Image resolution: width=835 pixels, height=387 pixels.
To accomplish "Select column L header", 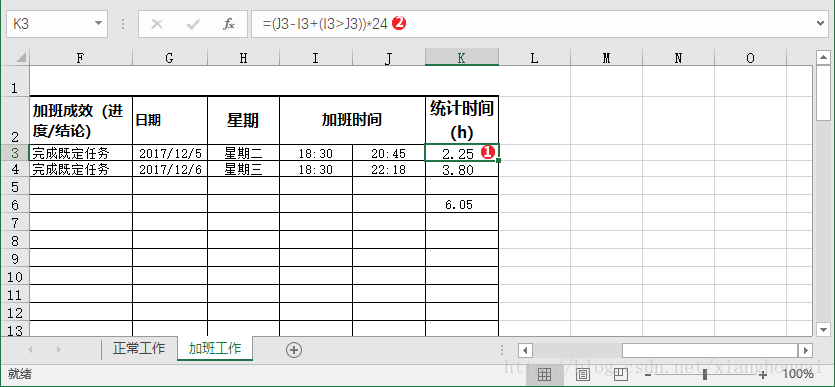I will 535,58.
